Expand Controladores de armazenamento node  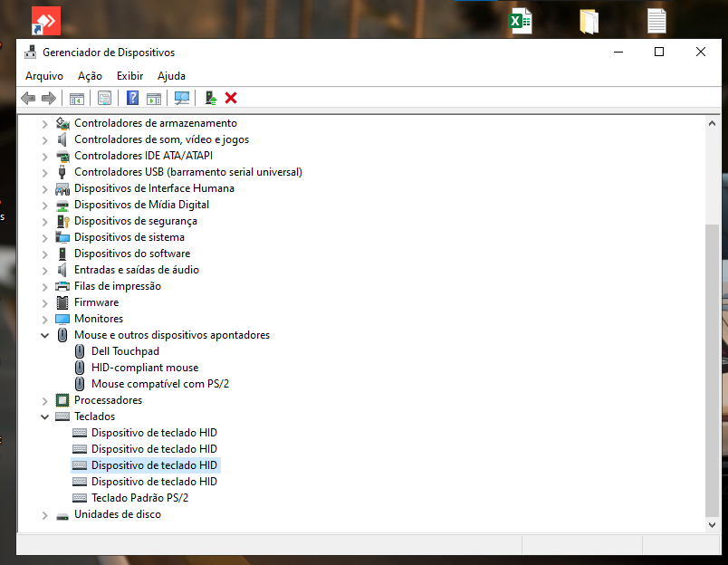(44, 123)
